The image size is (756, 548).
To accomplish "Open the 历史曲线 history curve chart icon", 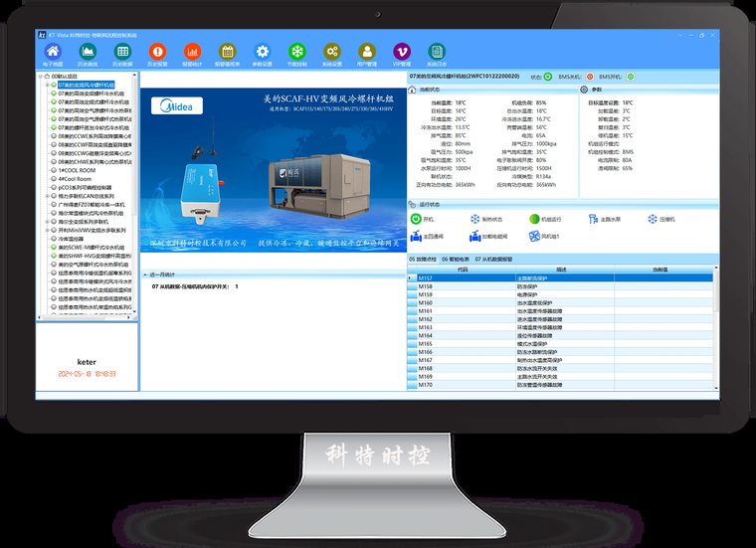I will tap(88, 51).
